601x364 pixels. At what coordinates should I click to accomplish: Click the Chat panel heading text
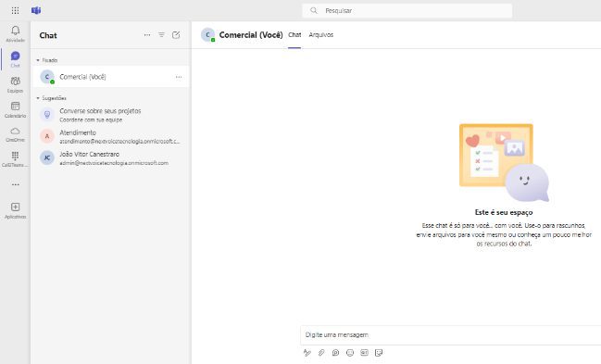click(48, 35)
